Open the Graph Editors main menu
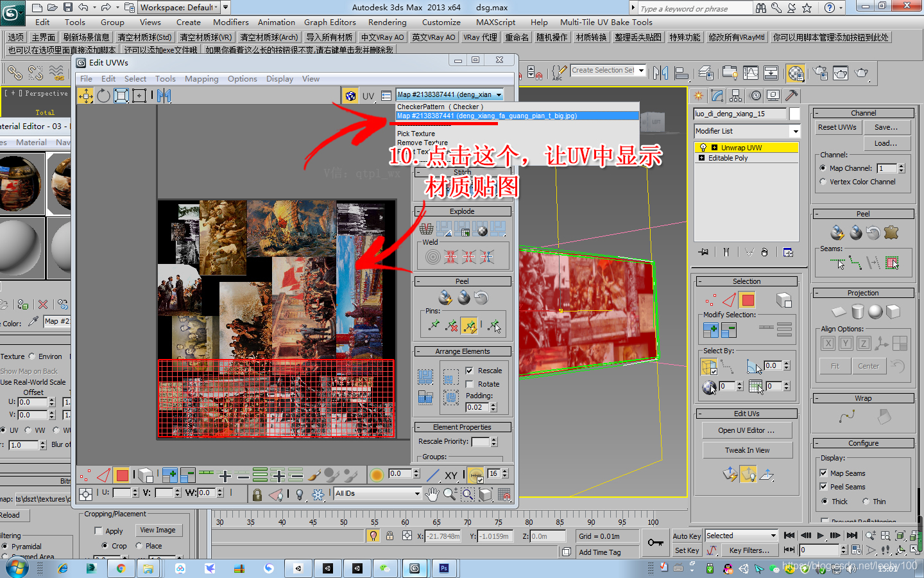 pos(330,22)
